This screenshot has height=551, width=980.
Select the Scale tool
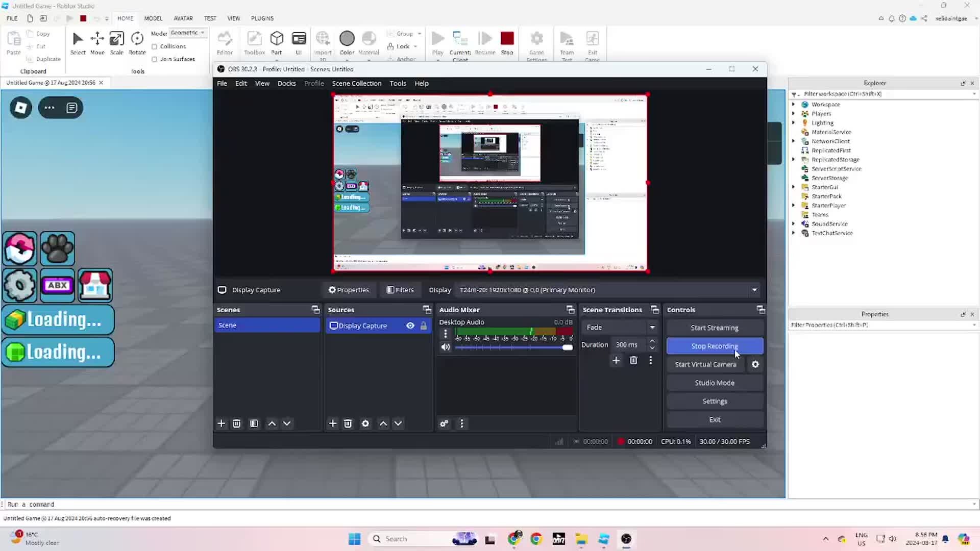click(116, 41)
